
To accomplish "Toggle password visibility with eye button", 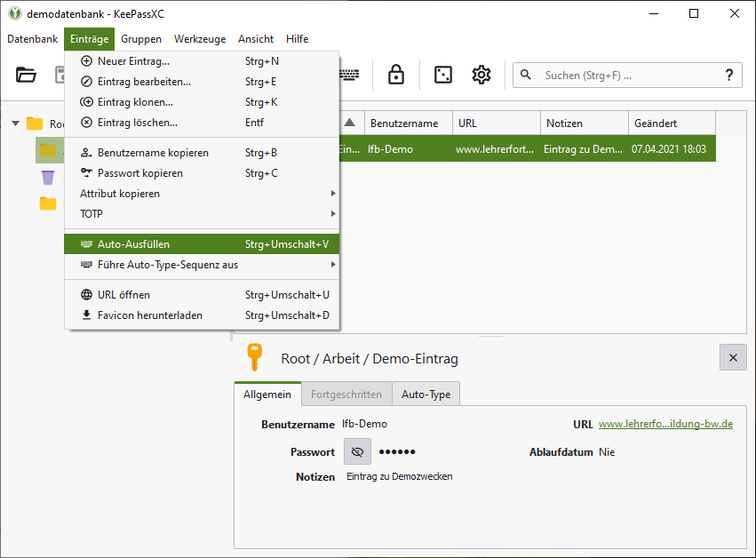I will tap(357, 451).
